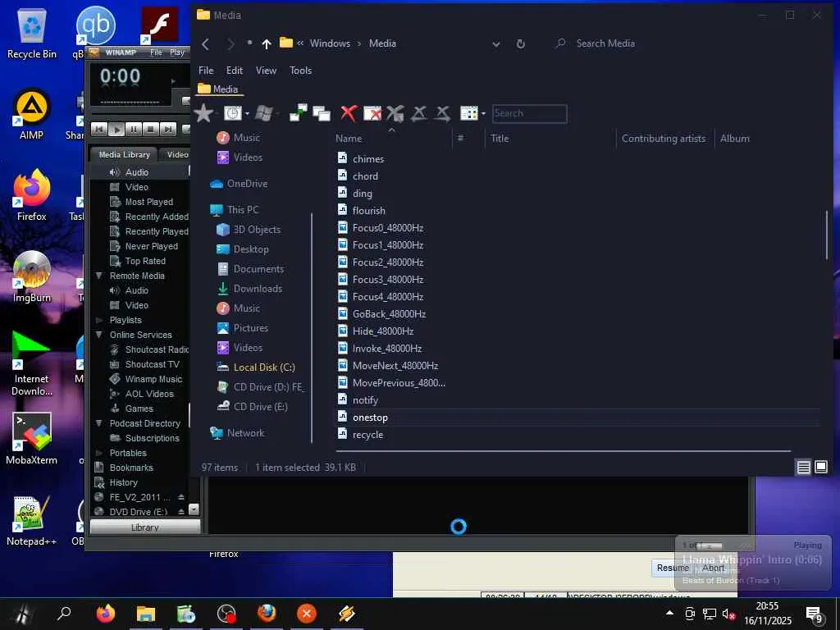Viewport: 840px width, 630px height.
Task: Eject FE_V2_2011 disc in Winamp library
Action: 181,497
